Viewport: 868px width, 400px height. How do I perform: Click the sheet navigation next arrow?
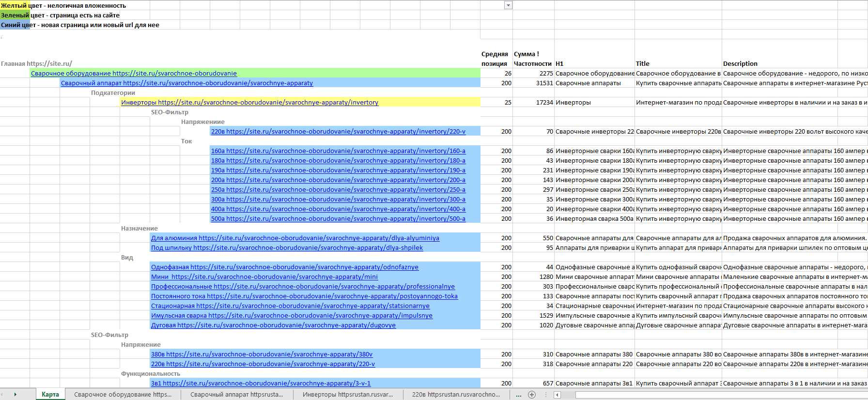[15, 395]
